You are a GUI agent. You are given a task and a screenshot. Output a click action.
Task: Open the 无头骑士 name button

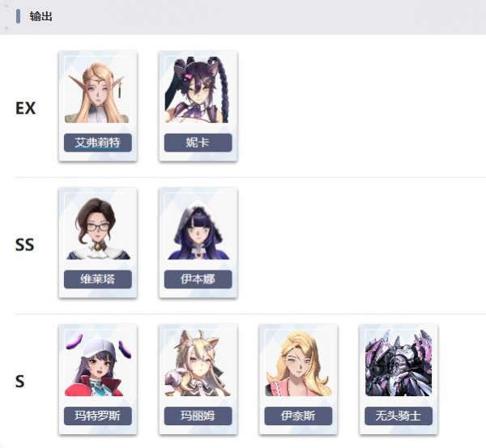coord(399,416)
